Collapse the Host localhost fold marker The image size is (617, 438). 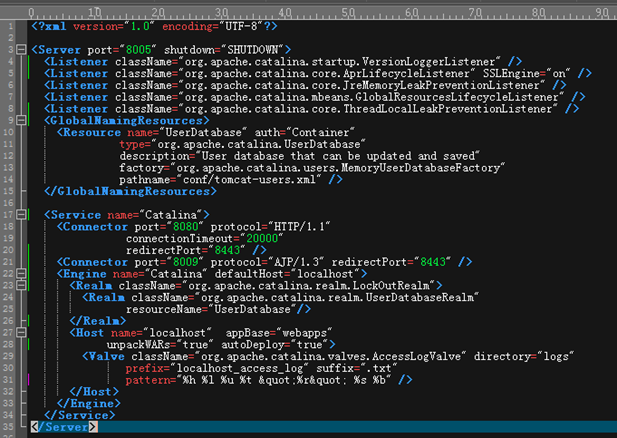click(x=21, y=333)
